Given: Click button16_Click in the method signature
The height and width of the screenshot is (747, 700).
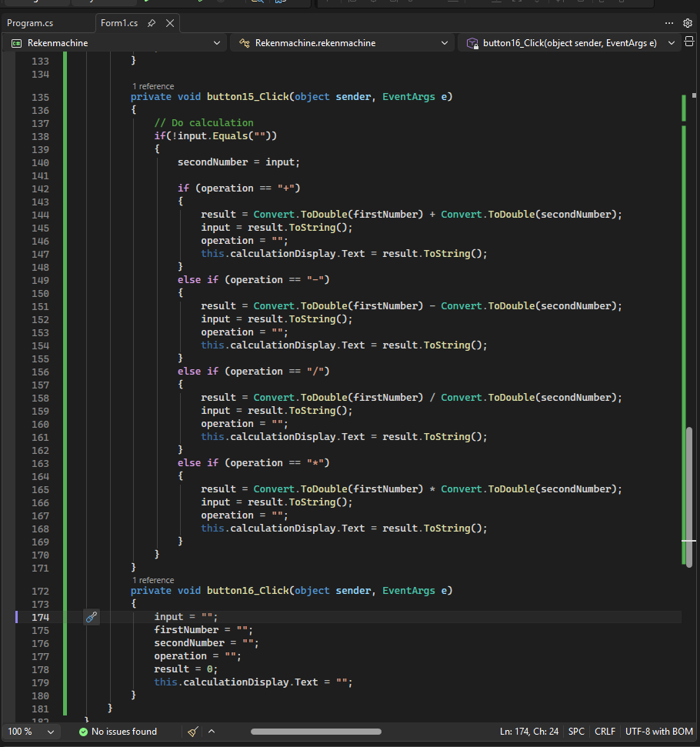Looking at the screenshot, I should (248, 591).
